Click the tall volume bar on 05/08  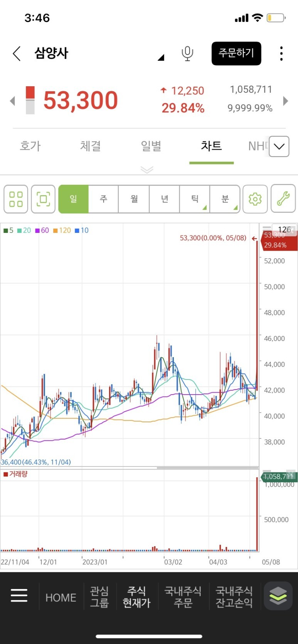coord(257,514)
